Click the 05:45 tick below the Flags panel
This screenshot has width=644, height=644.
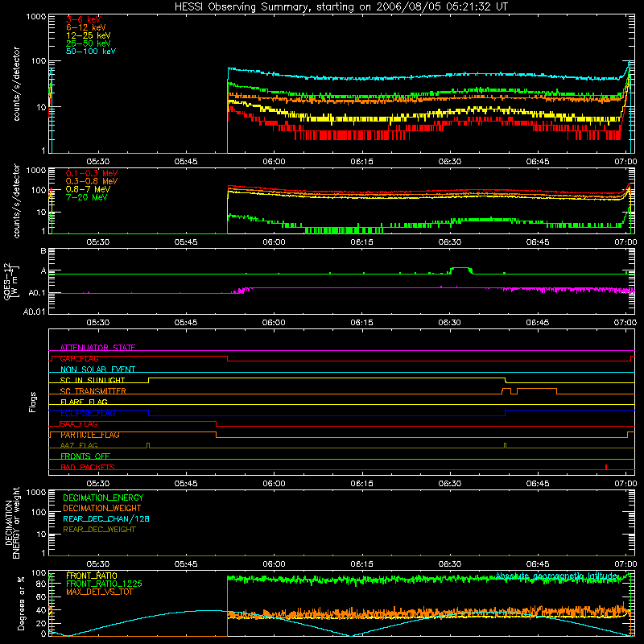[186, 484]
